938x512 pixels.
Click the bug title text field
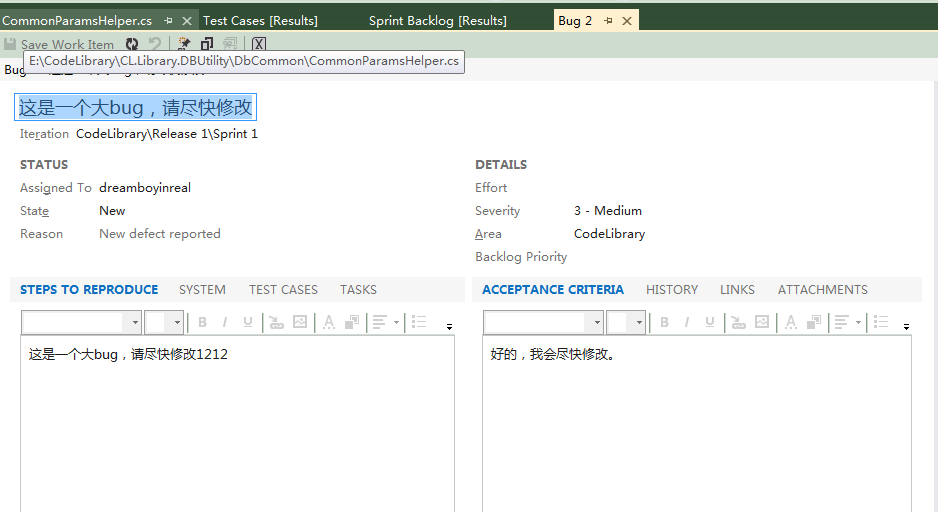(135, 107)
